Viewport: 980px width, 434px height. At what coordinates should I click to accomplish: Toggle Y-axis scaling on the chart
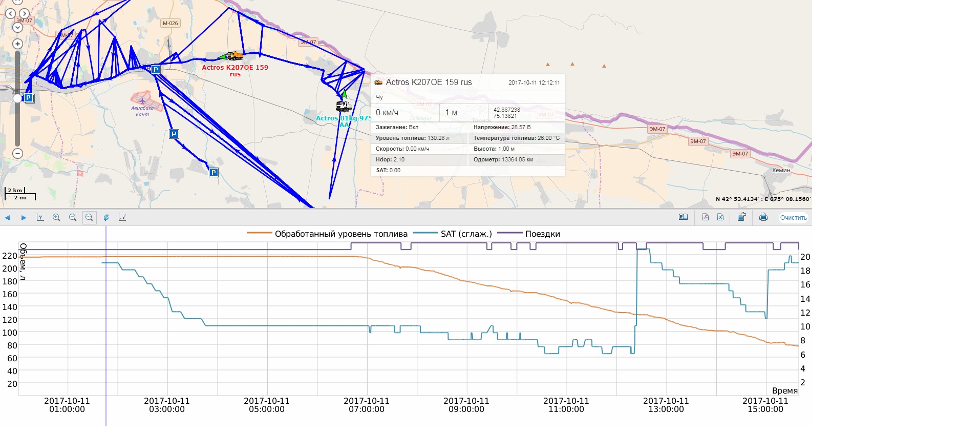pos(40,217)
